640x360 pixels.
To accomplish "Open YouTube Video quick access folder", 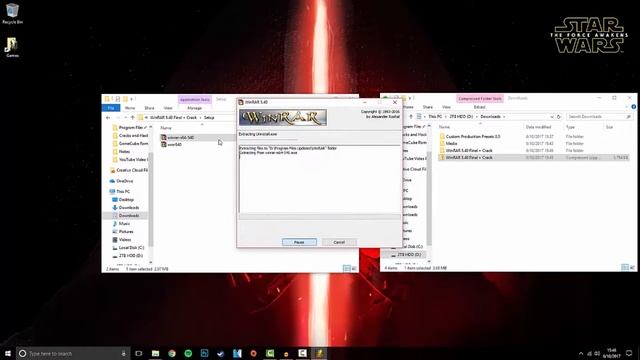I will pyautogui.click(x=130, y=160).
